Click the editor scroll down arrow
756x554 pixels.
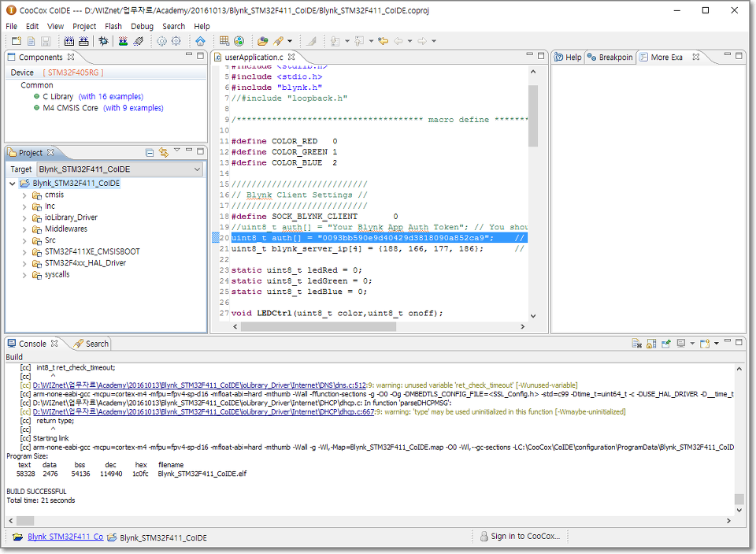pos(533,316)
